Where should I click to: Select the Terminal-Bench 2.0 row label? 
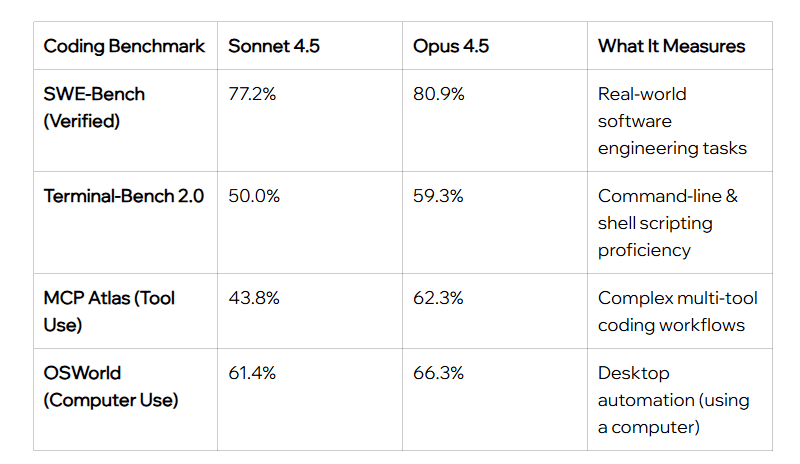point(124,196)
